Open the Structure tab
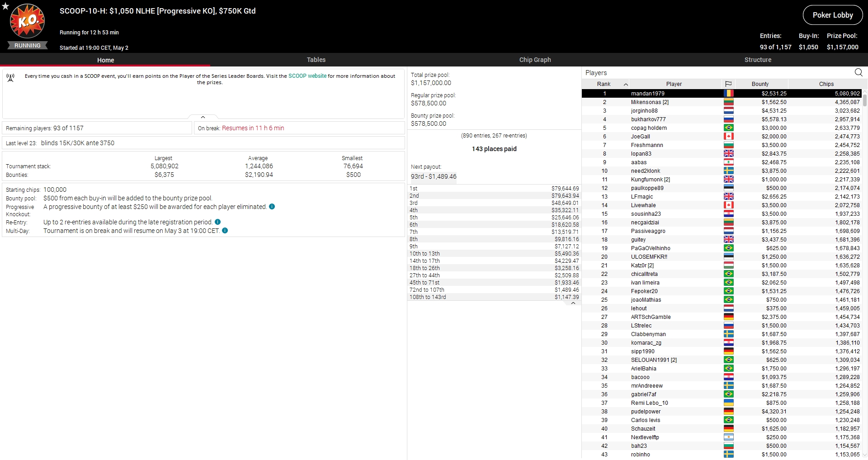The image size is (868, 460). 758,60
